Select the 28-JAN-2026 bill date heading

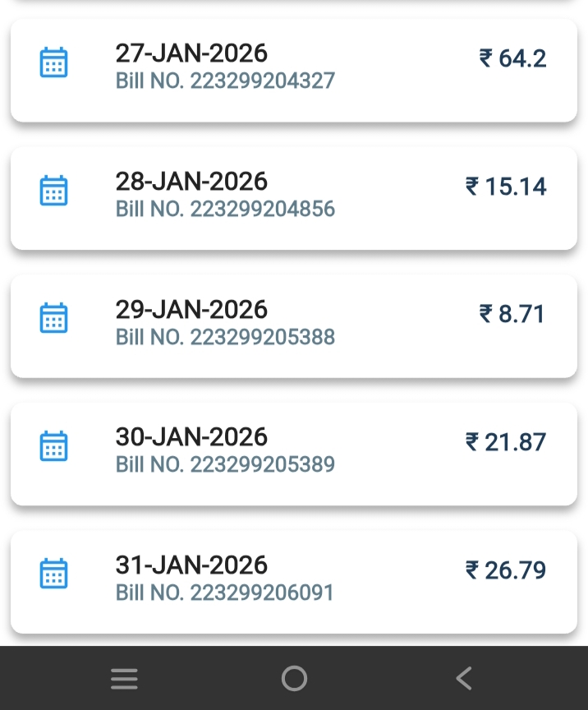191,181
